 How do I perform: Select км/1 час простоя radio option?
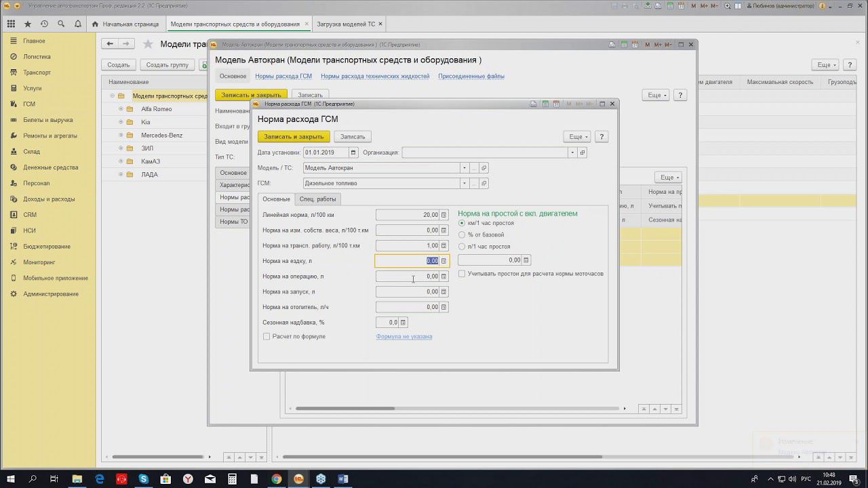pyautogui.click(x=462, y=223)
